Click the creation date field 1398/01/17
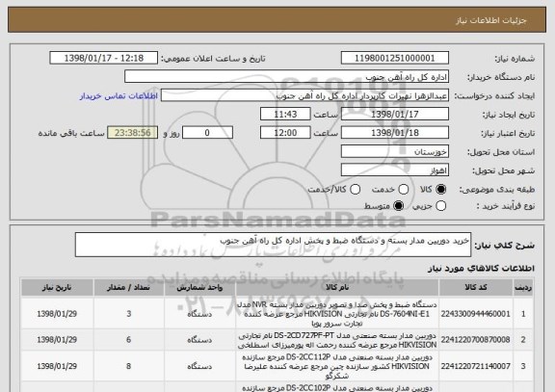555x392 pixels. (395, 115)
